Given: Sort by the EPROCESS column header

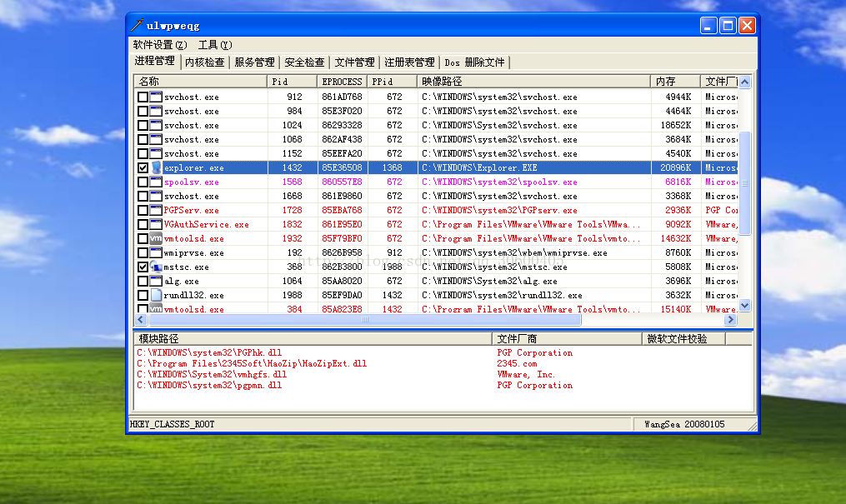Looking at the screenshot, I should 342,82.
